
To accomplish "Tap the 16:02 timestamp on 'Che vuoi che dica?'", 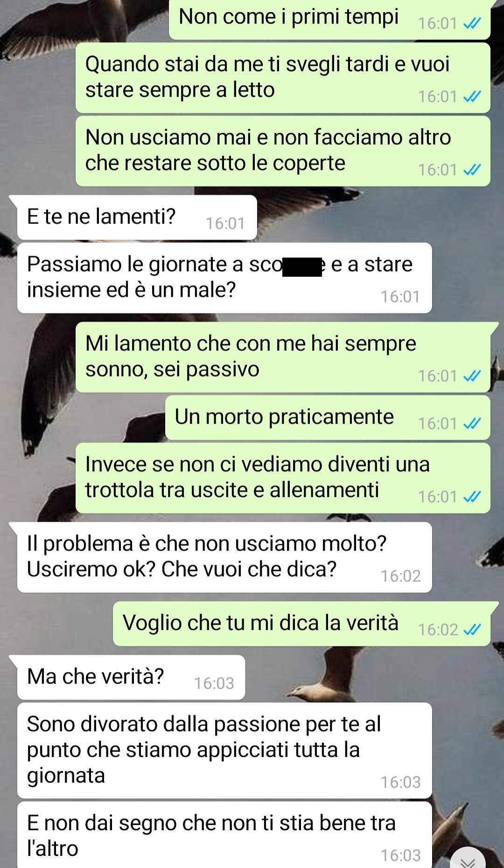I will tap(401, 576).
